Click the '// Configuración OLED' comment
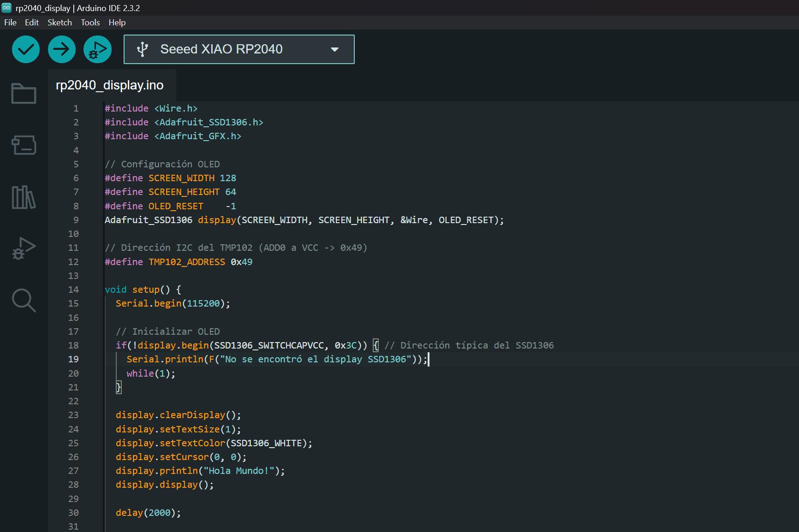This screenshot has width=799, height=532. point(162,164)
